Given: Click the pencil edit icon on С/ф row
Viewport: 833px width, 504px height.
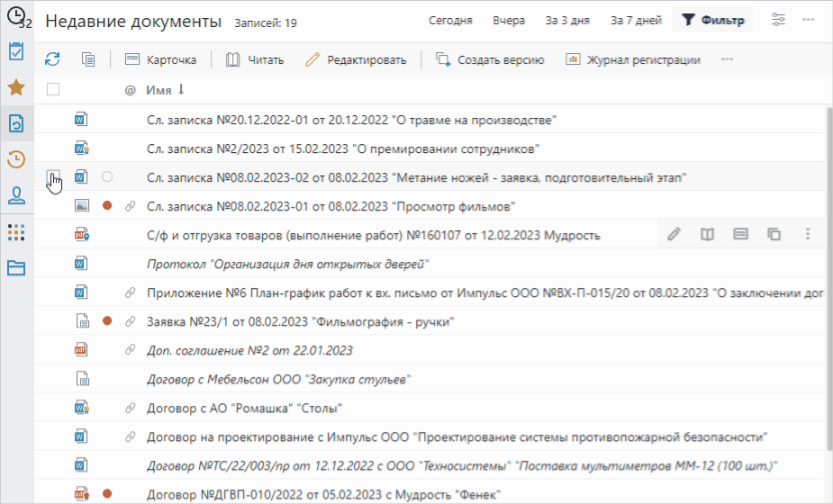Looking at the screenshot, I should 675,234.
